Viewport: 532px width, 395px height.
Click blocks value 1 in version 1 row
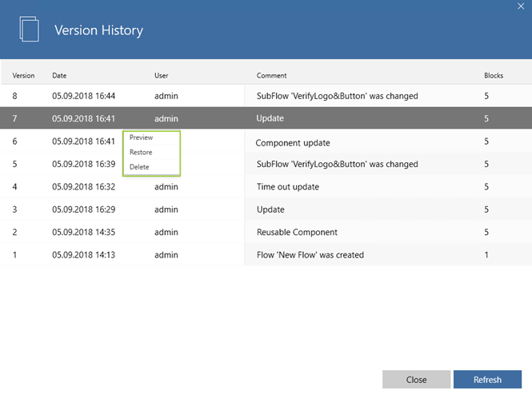pos(486,255)
